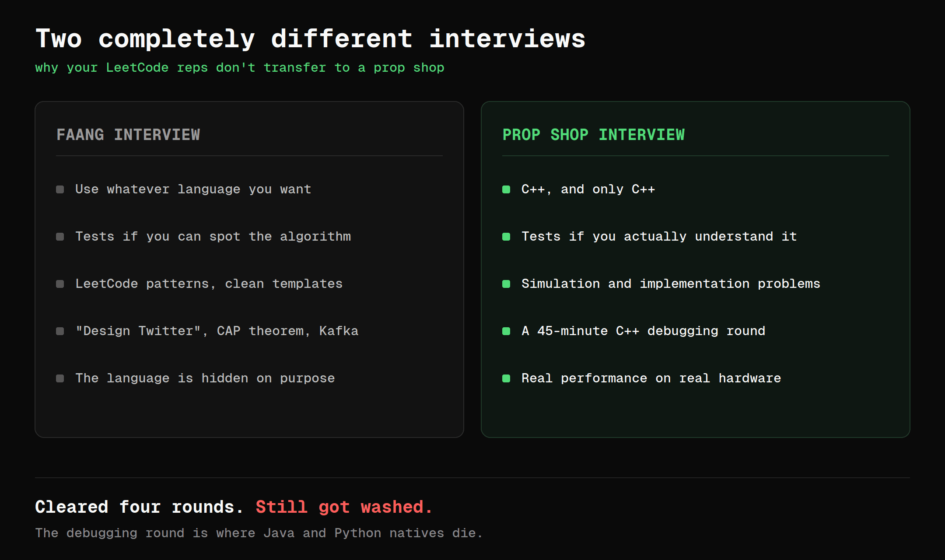Click the footer line about Java and Python natives

tap(259, 533)
